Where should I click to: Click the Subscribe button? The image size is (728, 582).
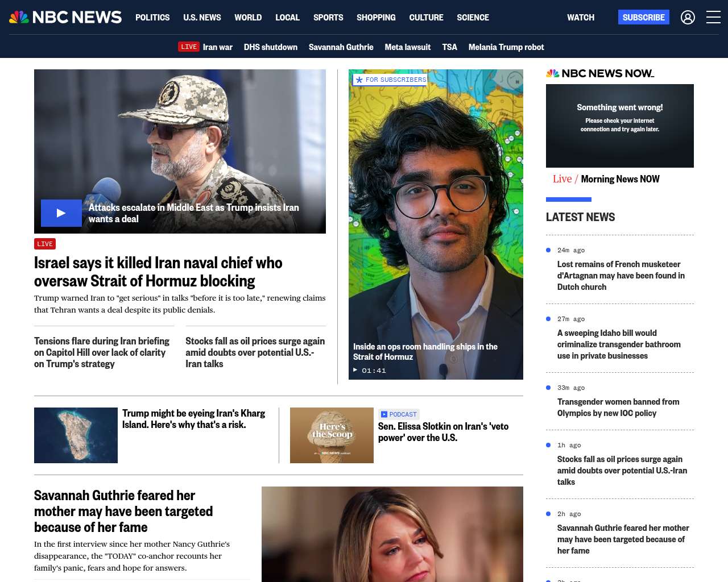coord(643,18)
